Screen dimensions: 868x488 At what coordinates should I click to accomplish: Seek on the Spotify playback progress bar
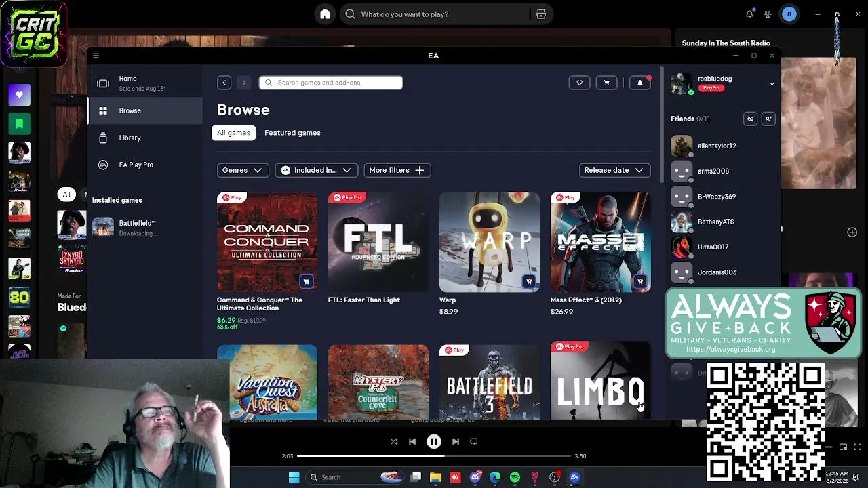(434, 456)
